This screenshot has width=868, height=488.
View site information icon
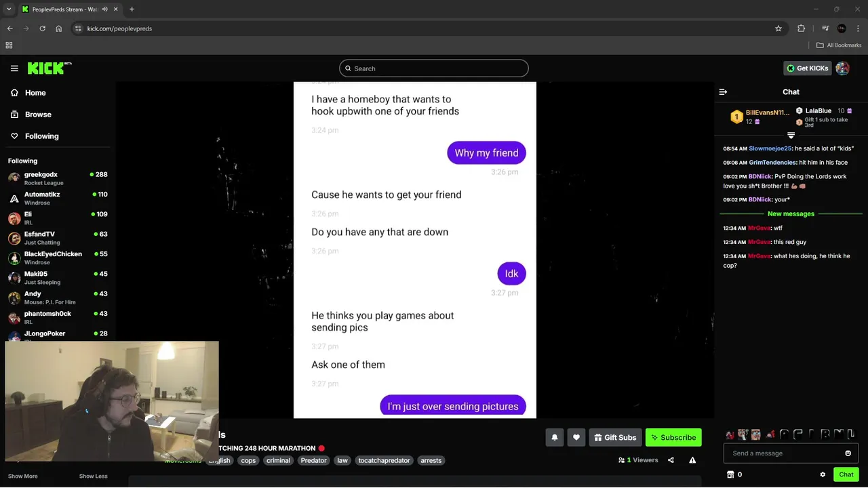coord(79,28)
